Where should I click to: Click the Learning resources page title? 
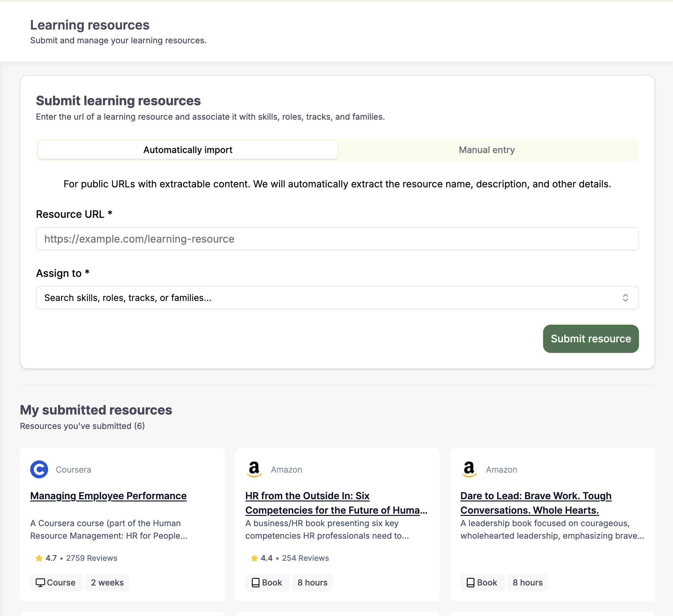point(90,25)
